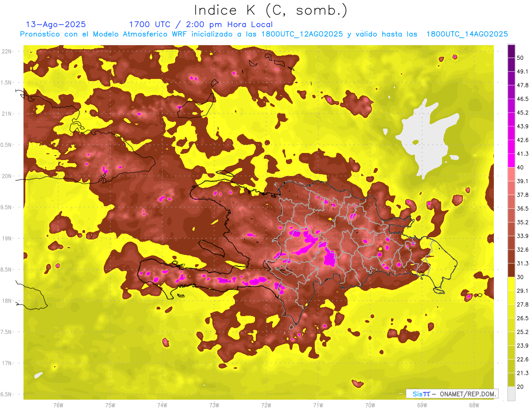
Task: Click the "22.6" colorbar label
Action: point(522,359)
